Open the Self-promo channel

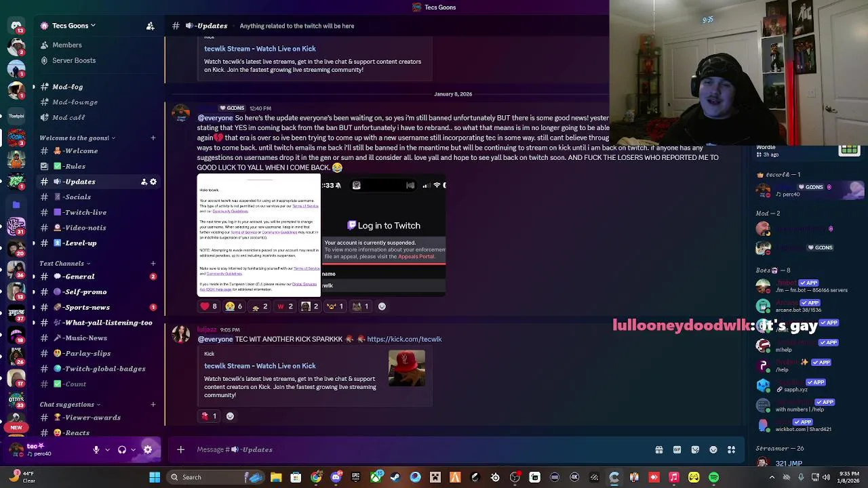click(98, 291)
